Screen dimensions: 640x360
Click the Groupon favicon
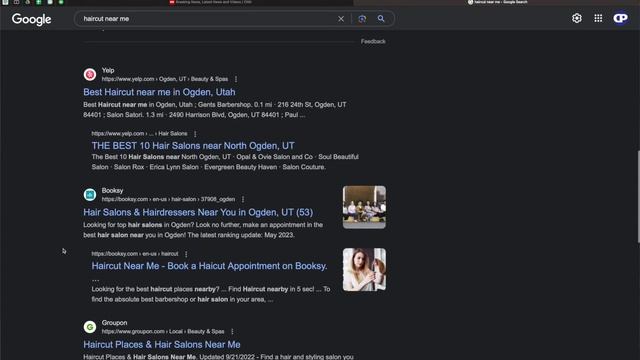90,327
